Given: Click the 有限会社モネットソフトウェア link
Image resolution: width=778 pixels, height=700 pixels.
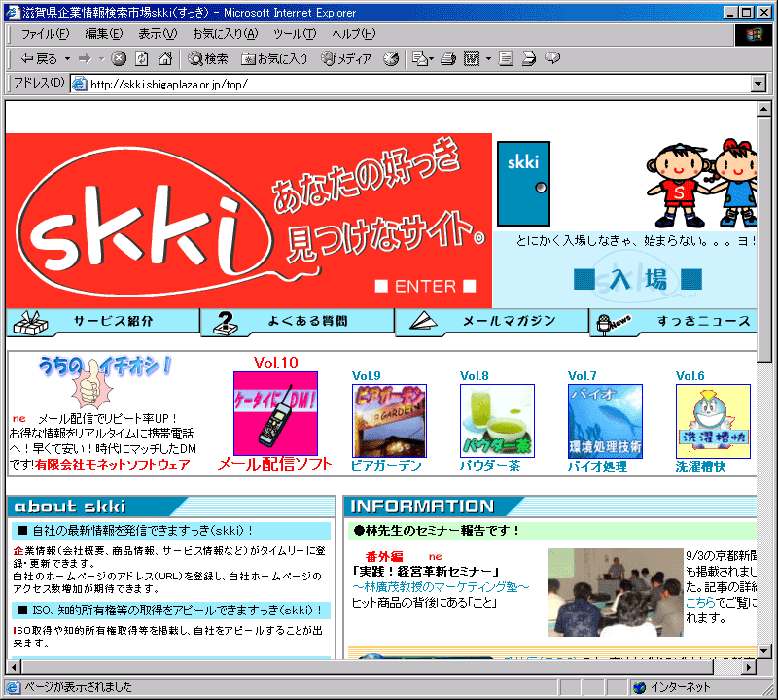Looking at the screenshot, I should coord(113,465).
